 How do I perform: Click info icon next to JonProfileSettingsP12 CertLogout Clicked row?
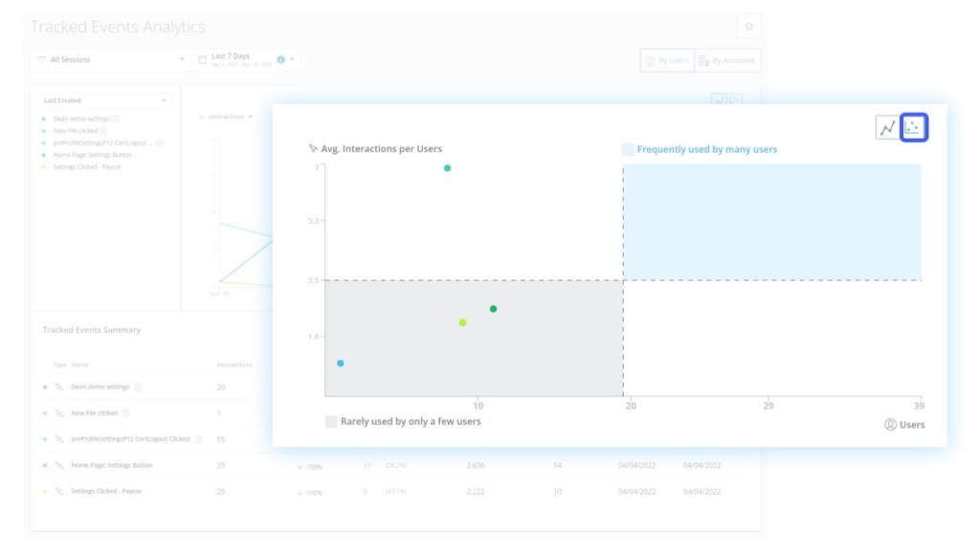click(x=199, y=439)
